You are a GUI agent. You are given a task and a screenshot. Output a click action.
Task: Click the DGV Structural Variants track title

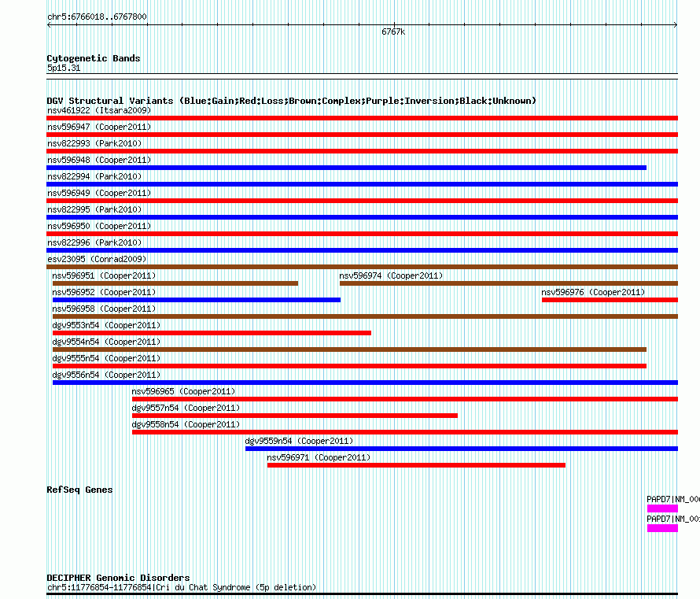pos(292,101)
